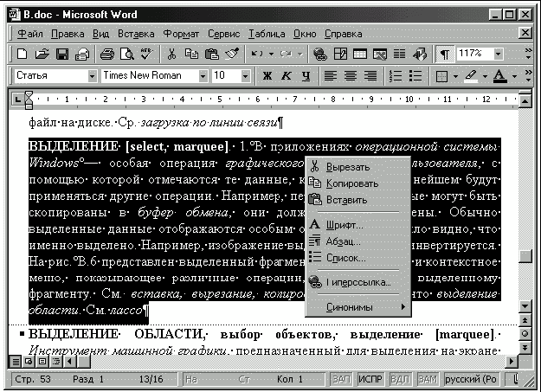Viewport: 541px width, 392px height.
Task: Open the zoom 117% dropdown
Action: (x=498, y=54)
